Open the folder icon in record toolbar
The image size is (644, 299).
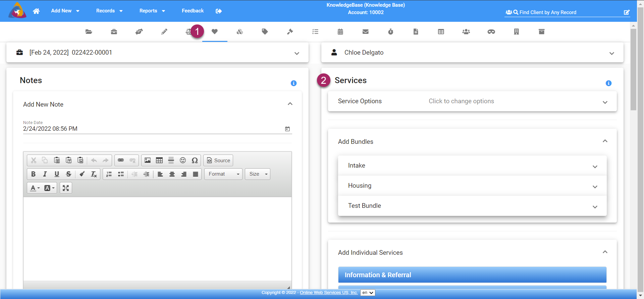pyautogui.click(x=89, y=32)
